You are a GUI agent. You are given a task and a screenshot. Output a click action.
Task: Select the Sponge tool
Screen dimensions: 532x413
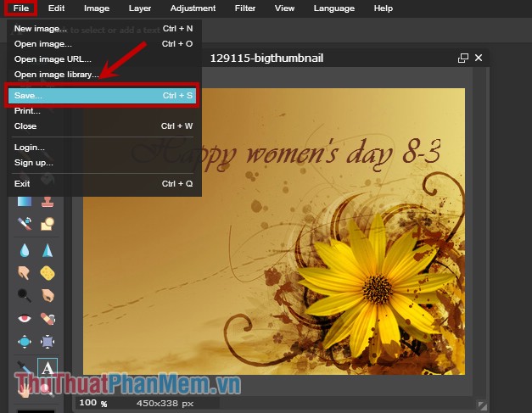(x=48, y=273)
